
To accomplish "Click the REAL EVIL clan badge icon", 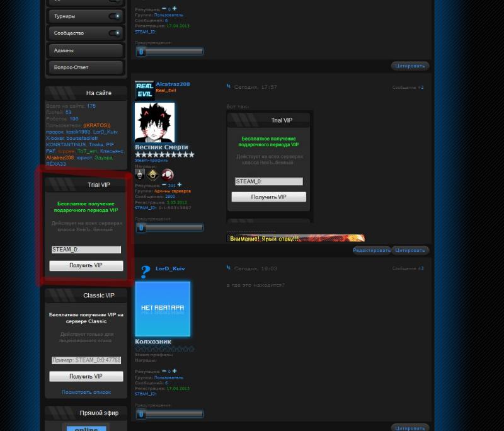I will coord(144,90).
